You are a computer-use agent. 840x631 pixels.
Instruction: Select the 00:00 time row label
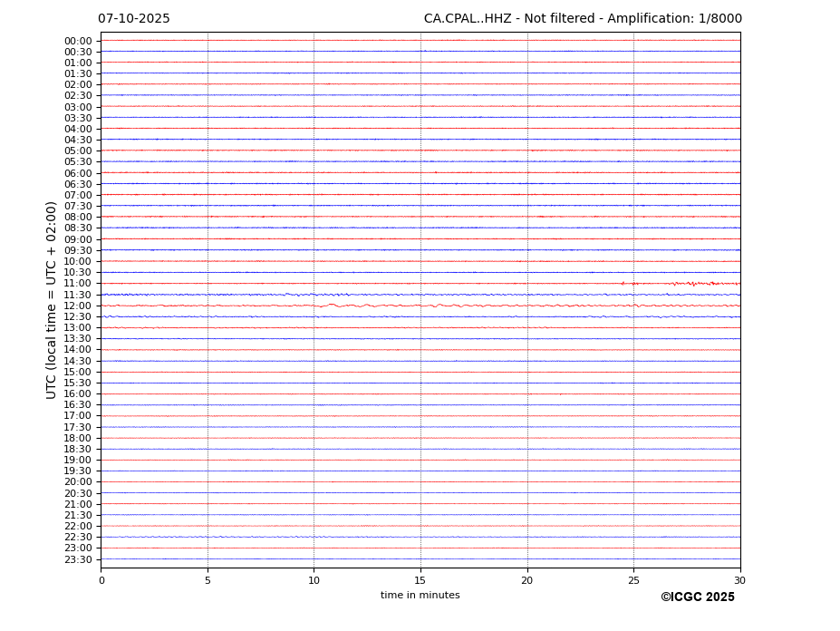pyautogui.click(x=78, y=41)
